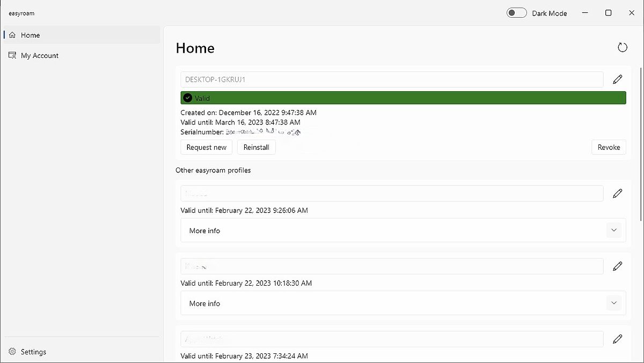Image resolution: width=644 pixels, height=363 pixels.
Task: Maximize the easyroam window
Action: [x=608, y=13]
